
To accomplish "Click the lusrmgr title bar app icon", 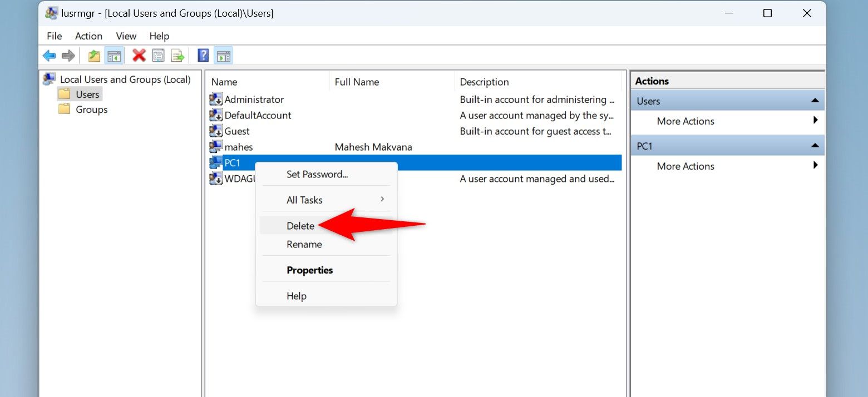I will pyautogui.click(x=52, y=13).
